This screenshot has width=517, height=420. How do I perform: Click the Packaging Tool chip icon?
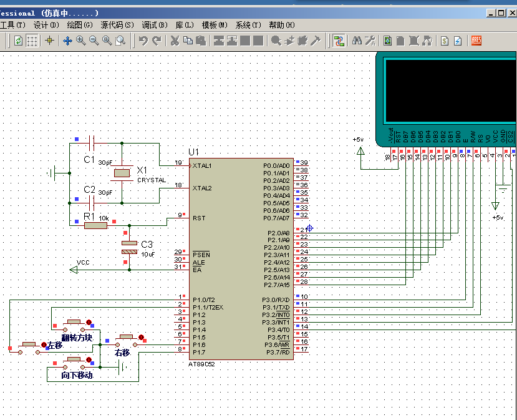(x=302, y=41)
